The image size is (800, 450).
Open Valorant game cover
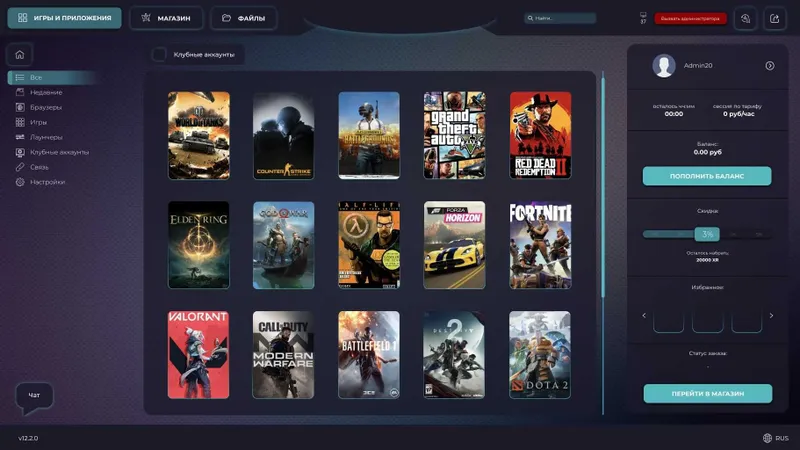(x=198, y=355)
